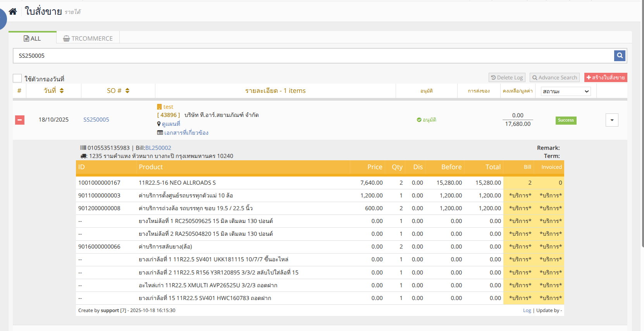This screenshot has width=644, height=331.
Task: Sort by date using arrows icon
Action: (x=62, y=91)
